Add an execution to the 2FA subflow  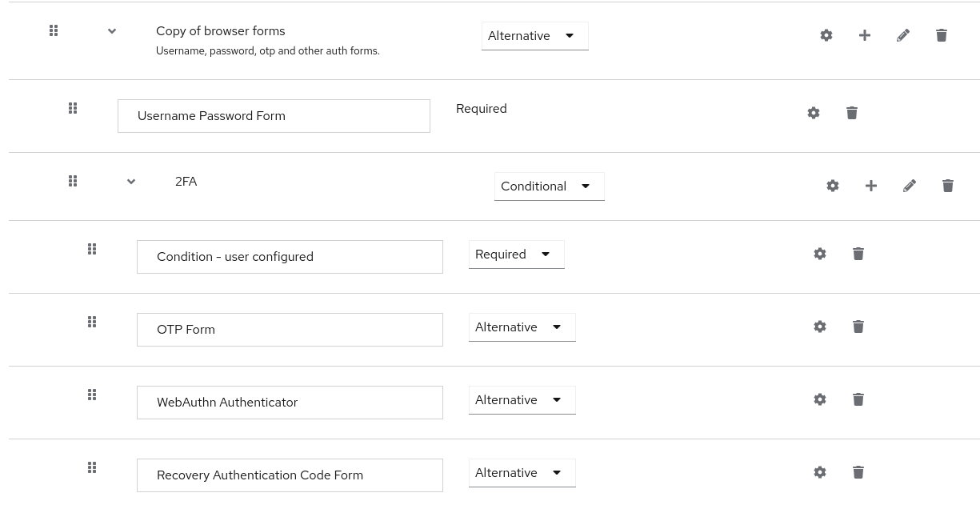[x=871, y=186]
